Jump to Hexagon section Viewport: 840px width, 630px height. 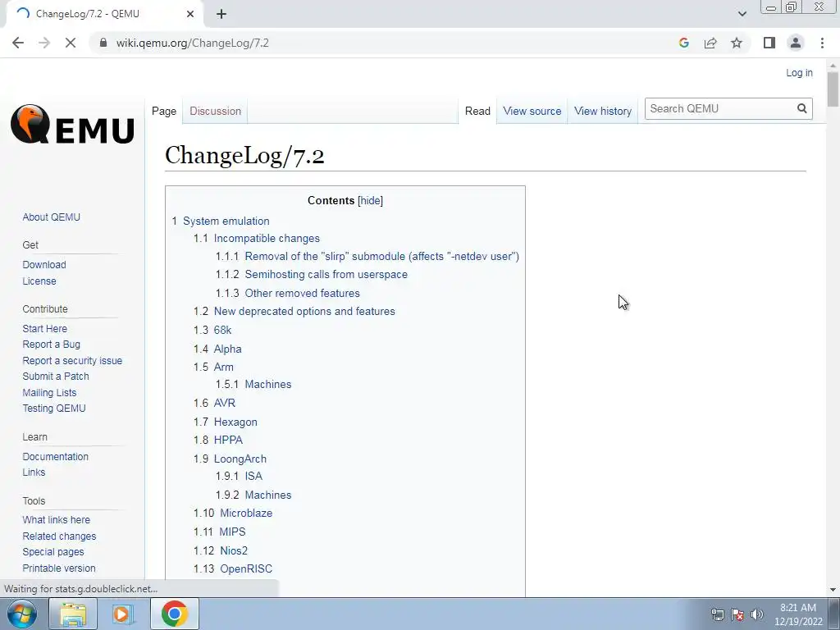tap(235, 422)
